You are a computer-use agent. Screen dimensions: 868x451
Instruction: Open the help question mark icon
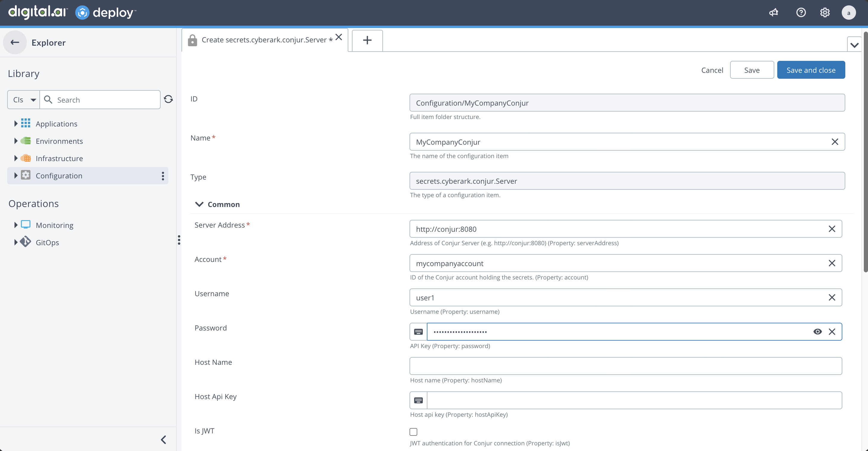click(x=801, y=13)
